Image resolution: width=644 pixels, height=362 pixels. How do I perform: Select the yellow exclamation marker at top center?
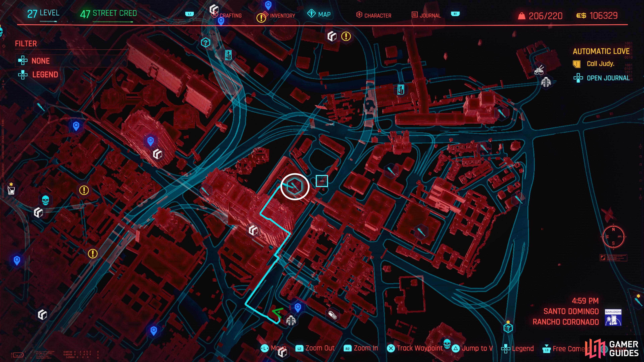(346, 37)
